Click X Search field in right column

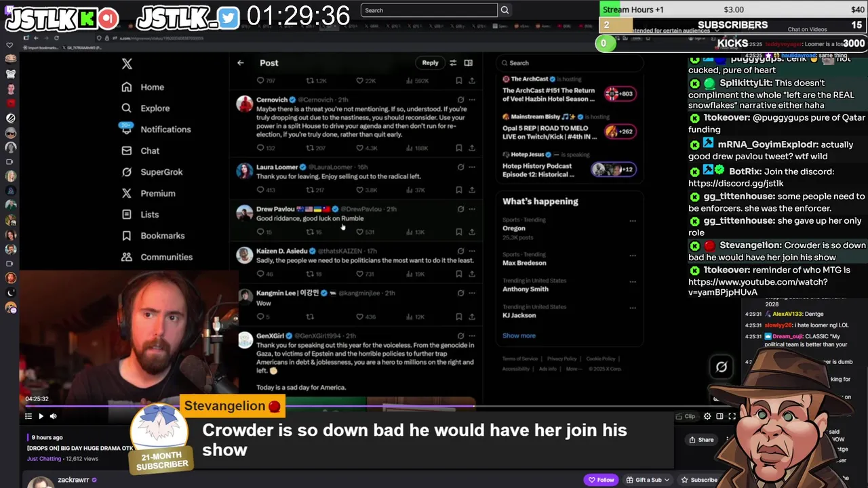click(568, 63)
